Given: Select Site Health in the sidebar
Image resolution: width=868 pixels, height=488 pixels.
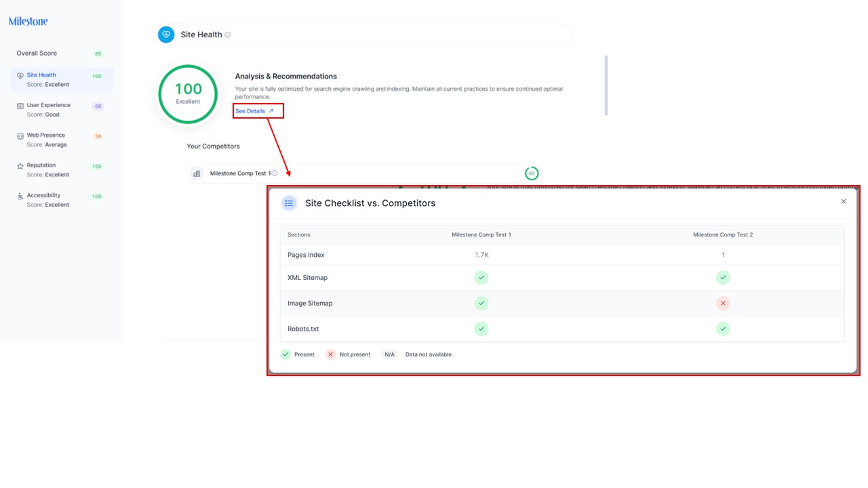Looking at the screenshot, I should (62, 79).
